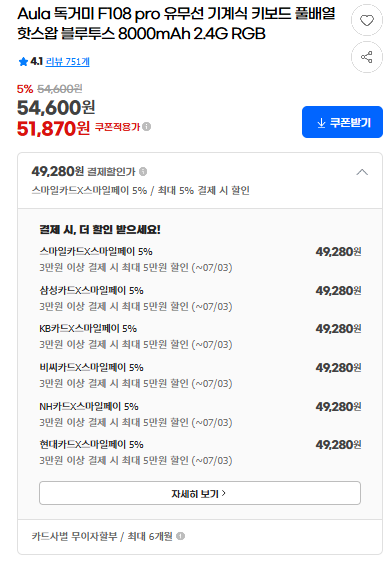
Task: Click info icon next to 쿠폰적용가
Action: coord(146,127)
